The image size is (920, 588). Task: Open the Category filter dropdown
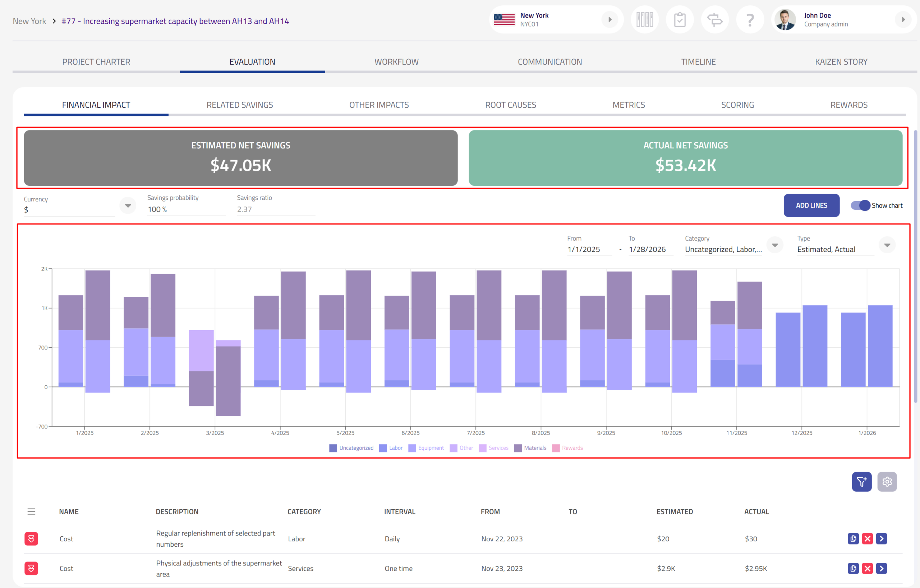click(774, 245)
